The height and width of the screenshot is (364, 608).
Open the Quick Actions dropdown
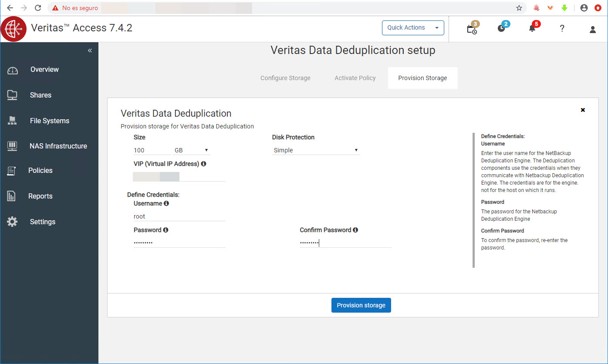click(413, 28)
